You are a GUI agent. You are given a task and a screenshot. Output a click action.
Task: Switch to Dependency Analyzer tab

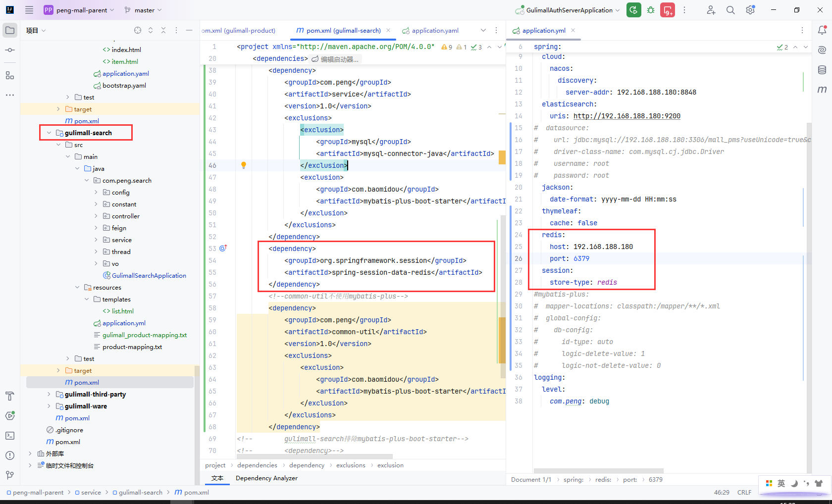click(x=266, y=478)
